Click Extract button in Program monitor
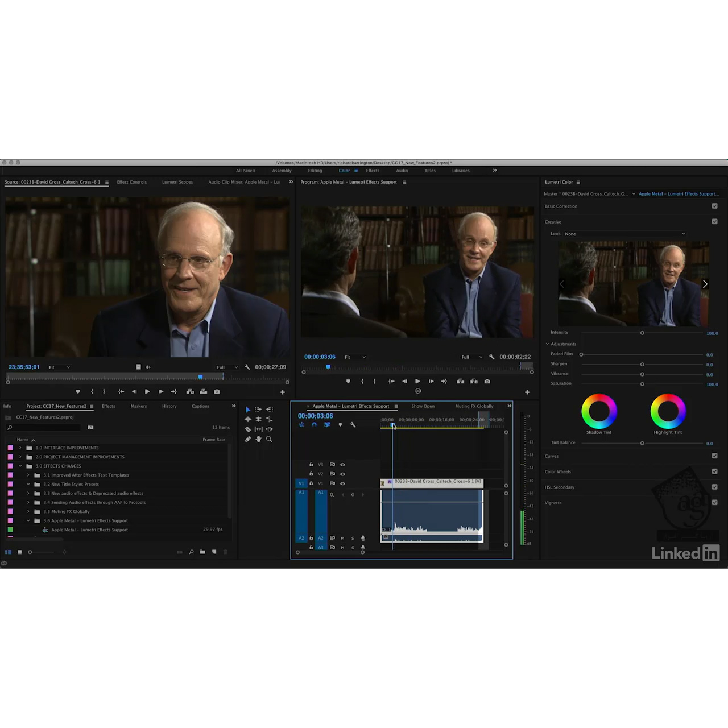This screenshot has width=728, height=728. click(x=473, y=381)
